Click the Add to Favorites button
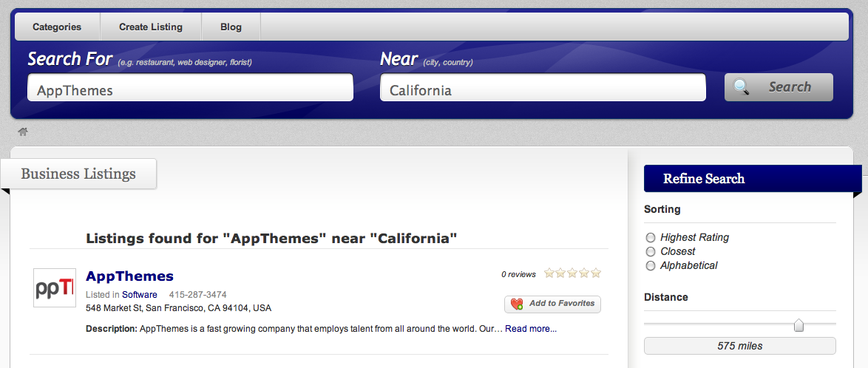 pyautogui.click(x=552, y=304)
